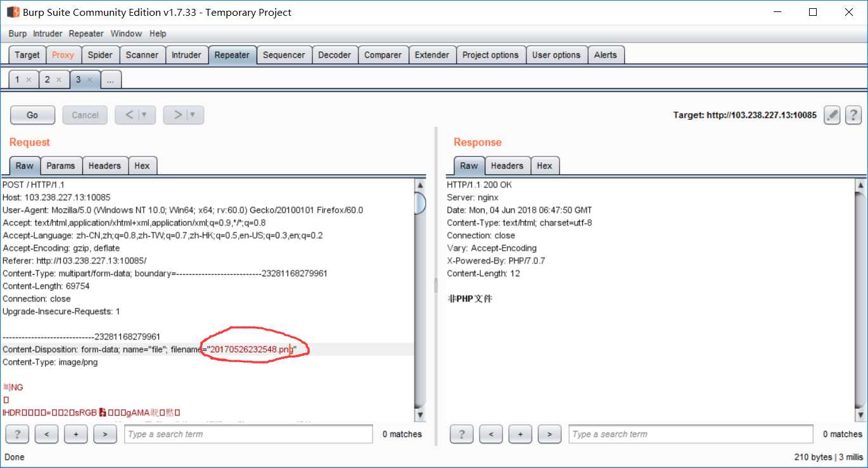Switch to the Target tab
Viewport: 868px width, 468px height.
27,55
